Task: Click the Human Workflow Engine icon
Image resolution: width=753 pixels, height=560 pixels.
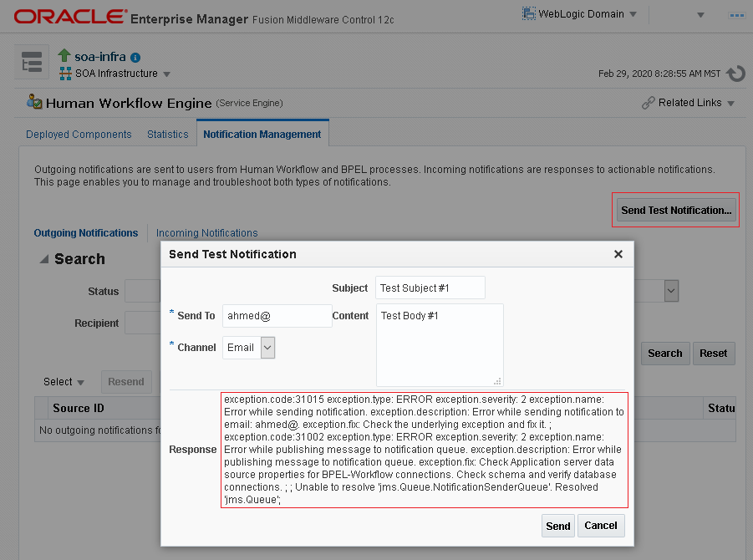Action: [x=34, y=103]
